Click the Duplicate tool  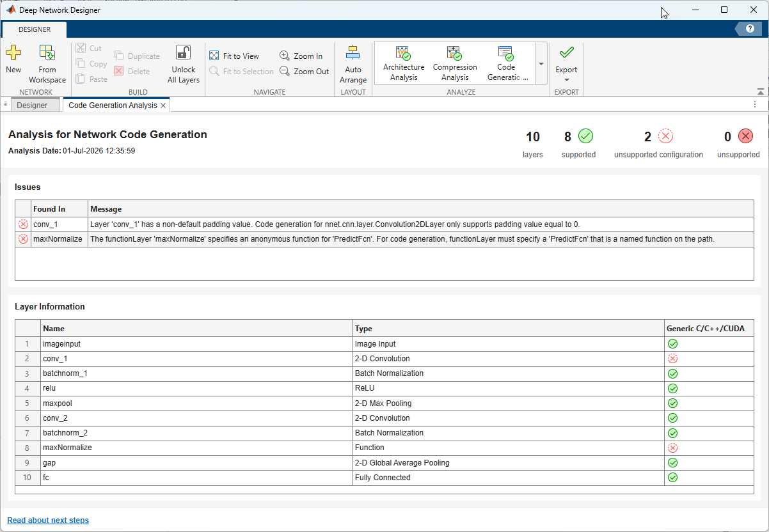137,56
